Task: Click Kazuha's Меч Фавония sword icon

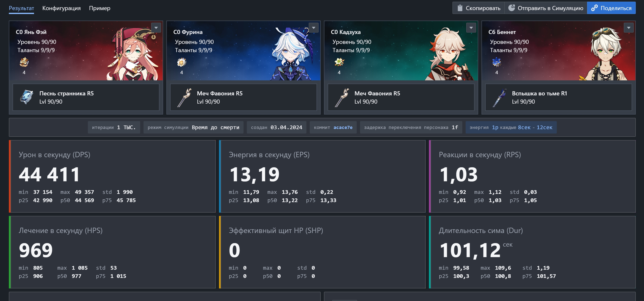Action: pos(342,97)
